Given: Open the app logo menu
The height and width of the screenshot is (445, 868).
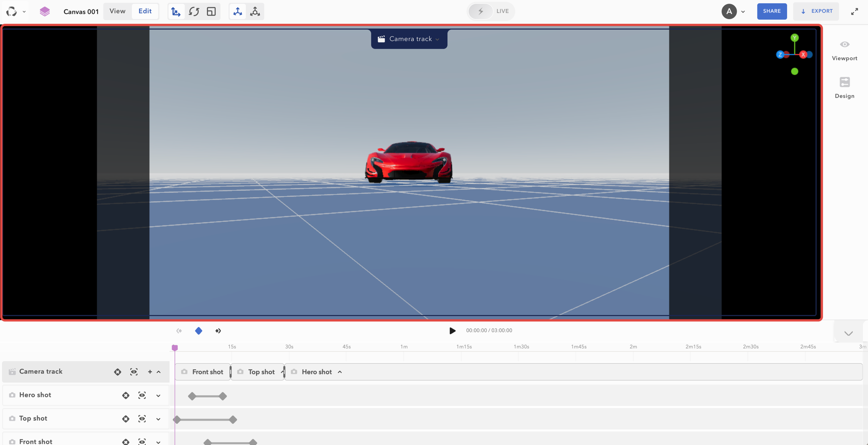Looking at the screenshot, I should pos(12,11).
